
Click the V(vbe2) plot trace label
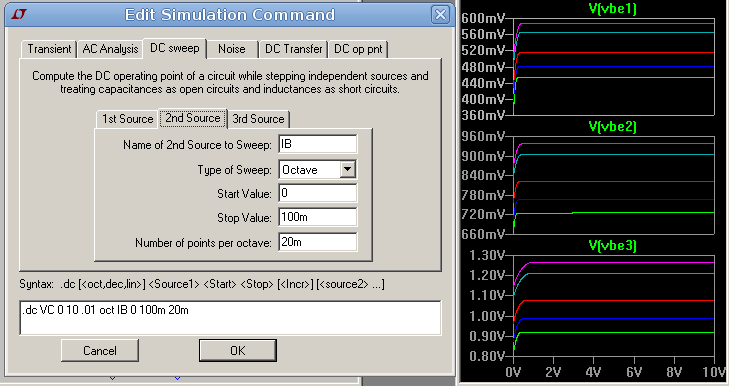612,126
